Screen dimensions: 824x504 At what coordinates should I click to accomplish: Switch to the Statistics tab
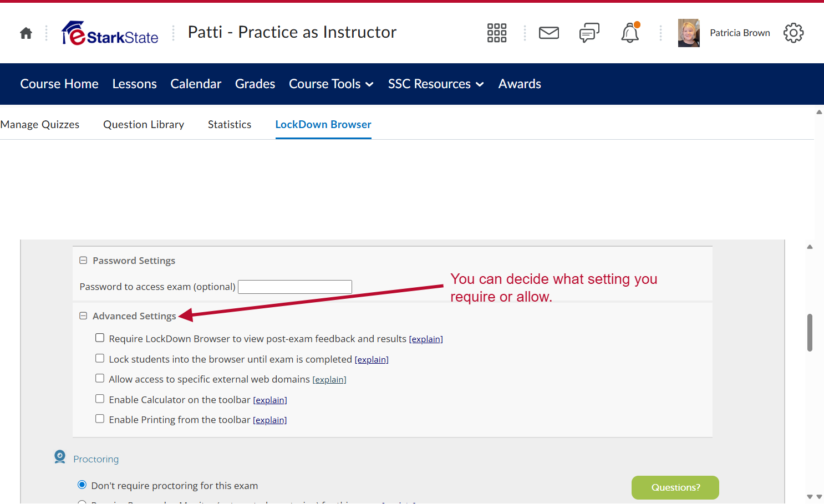pyautogui.click(x=230, y=124)
